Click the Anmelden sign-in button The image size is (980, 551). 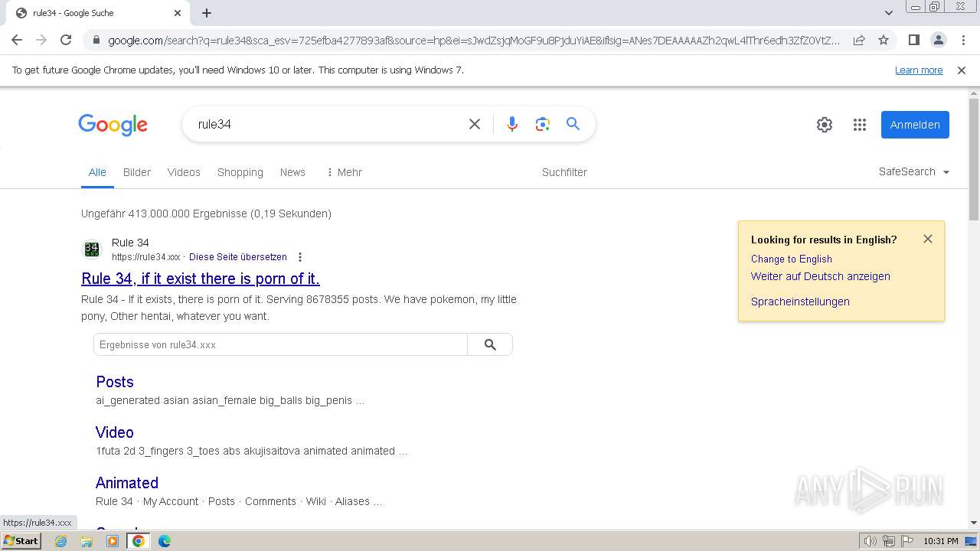(x=915, y=125)
